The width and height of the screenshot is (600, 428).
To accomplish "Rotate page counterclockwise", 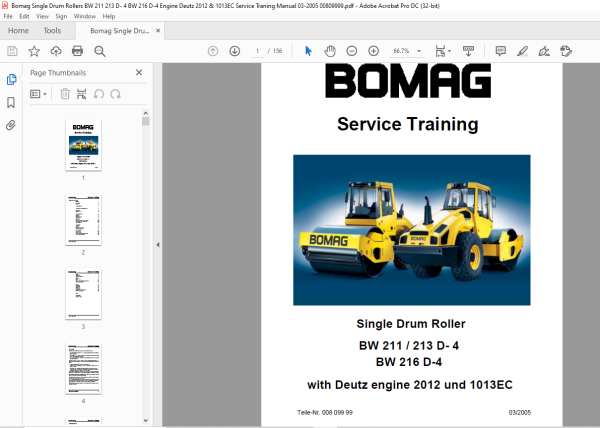I will tap(99, 94).
